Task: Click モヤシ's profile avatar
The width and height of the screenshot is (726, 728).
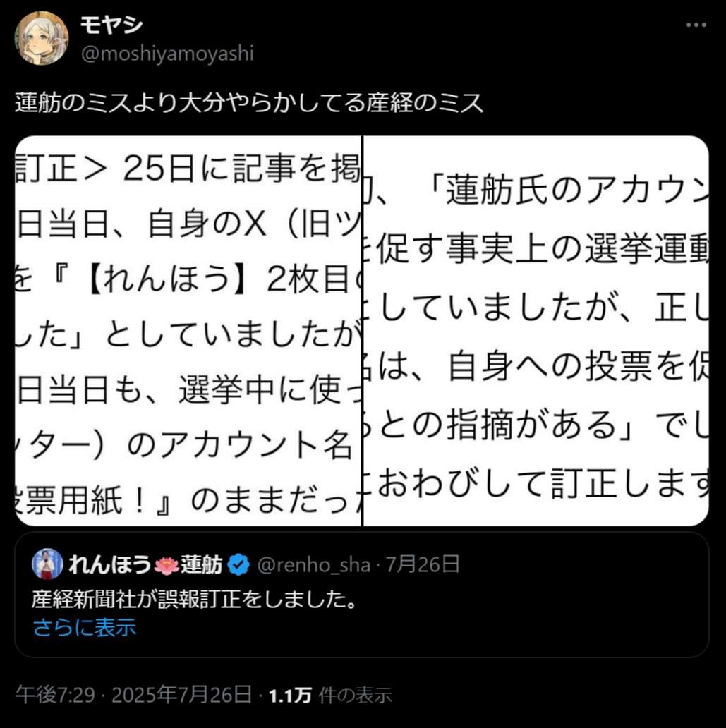Action: (x=42, y=39)
